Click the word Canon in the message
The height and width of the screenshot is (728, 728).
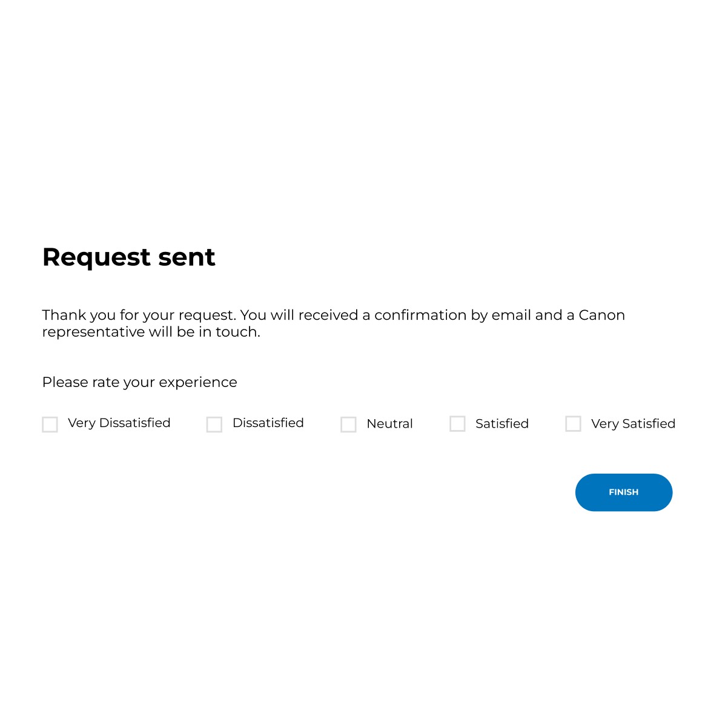pos(602,315)
